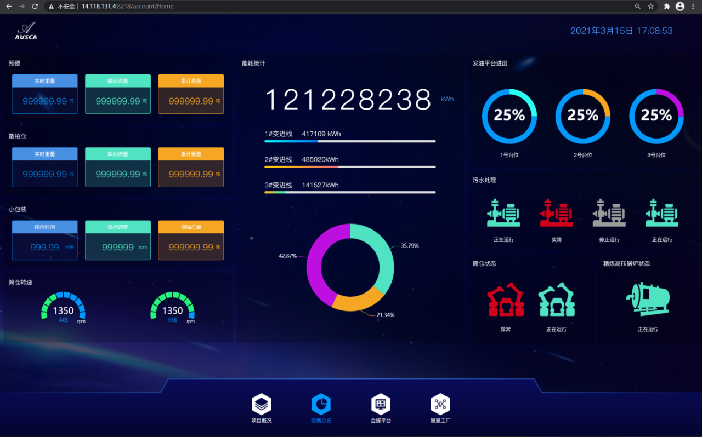703x438 pixels.
Task: Open the monitor-screen icon in bottom navigation
Action: [x=380, y=404]
